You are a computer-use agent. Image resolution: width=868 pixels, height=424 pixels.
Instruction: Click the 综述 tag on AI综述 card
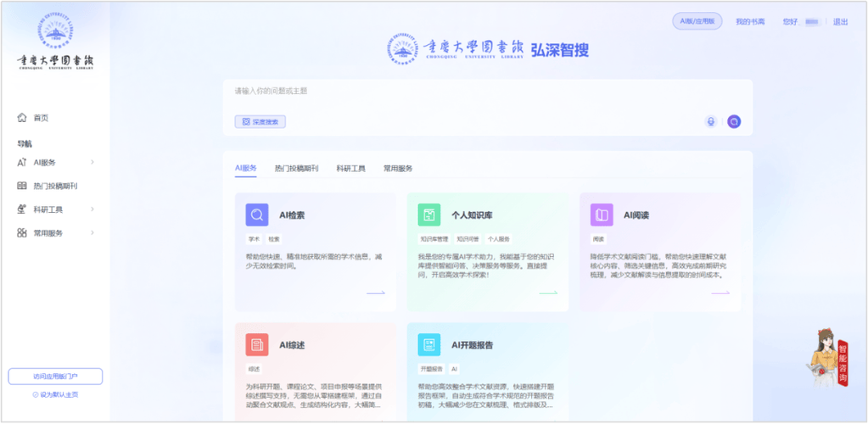254,369
